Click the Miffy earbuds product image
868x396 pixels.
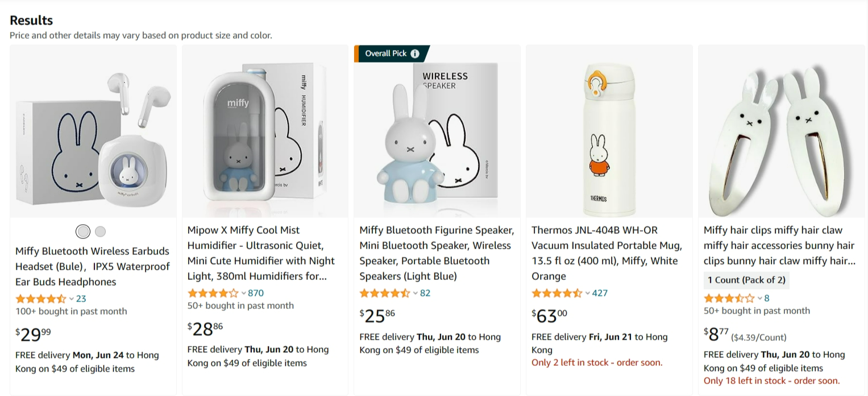coord(93,131)
